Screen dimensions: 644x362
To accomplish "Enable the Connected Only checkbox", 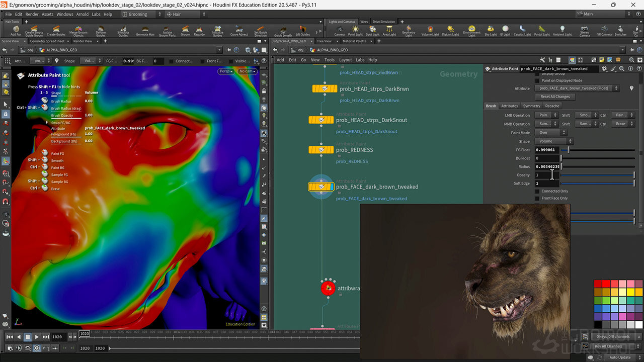I will [x=537, y=191].
